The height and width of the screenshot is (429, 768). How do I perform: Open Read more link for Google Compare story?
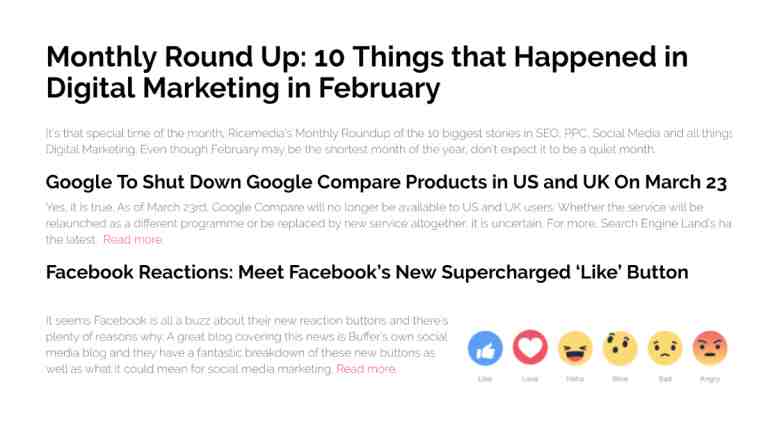pos(132,239)
